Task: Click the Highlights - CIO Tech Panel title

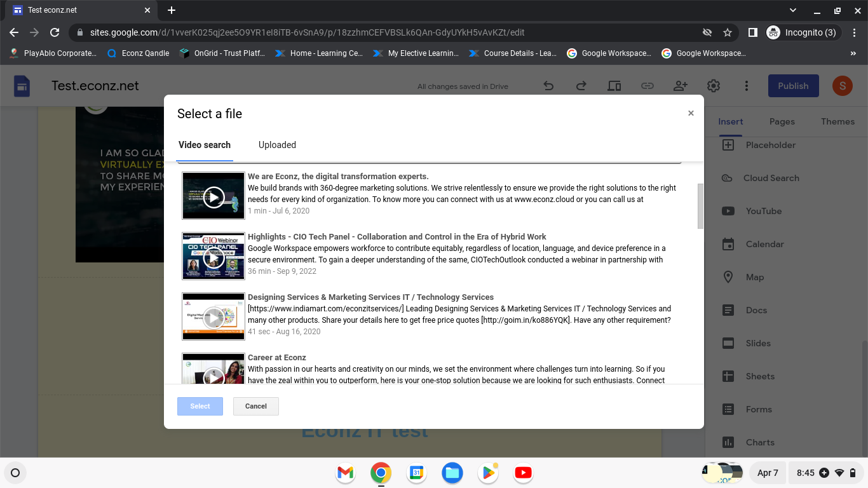Action: pos(397,236)
